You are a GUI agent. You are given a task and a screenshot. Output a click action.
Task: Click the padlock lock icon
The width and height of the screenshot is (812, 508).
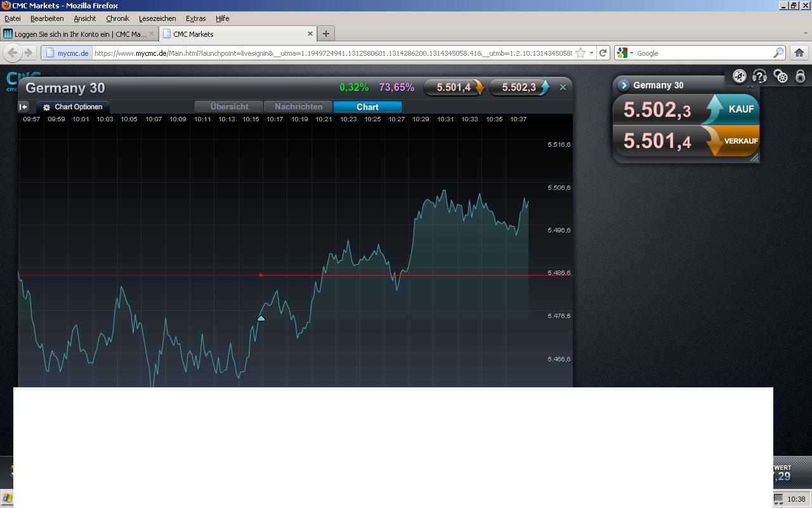point(801,76)
